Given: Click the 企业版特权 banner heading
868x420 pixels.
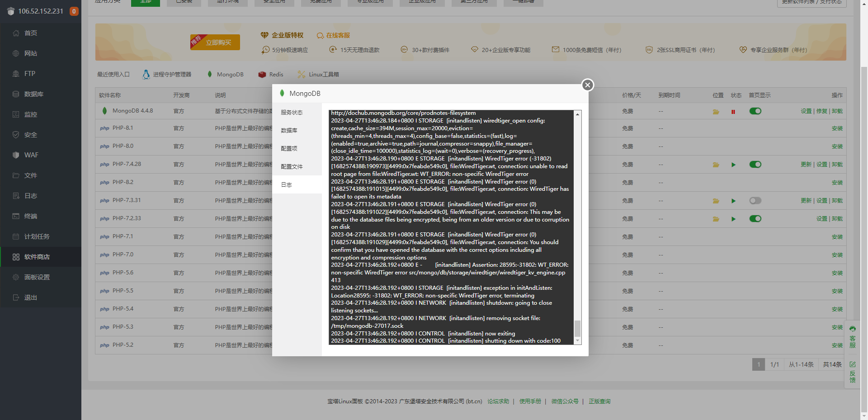Looking at the screenshot, I should click(287, 35).
